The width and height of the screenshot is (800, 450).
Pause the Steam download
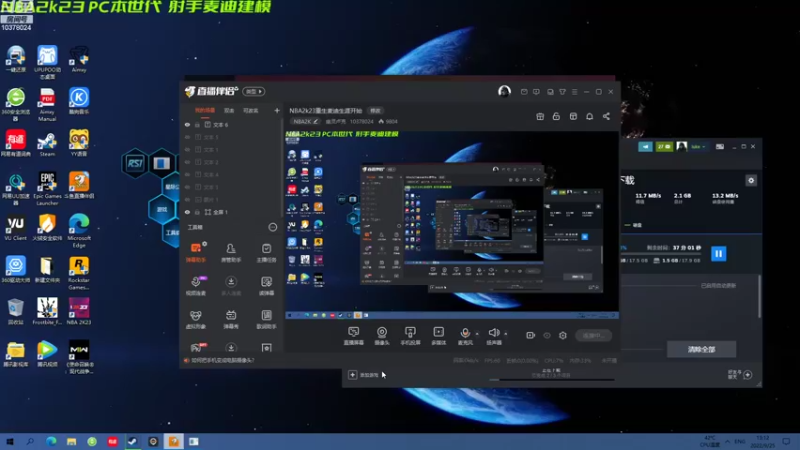[x=718, y=254]
